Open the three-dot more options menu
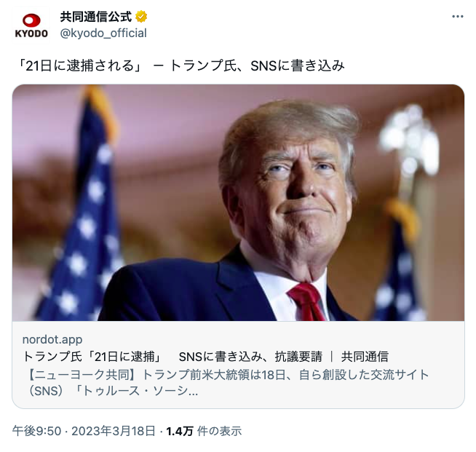The height and width of the screenshot is (452, 476). [458, 17]
